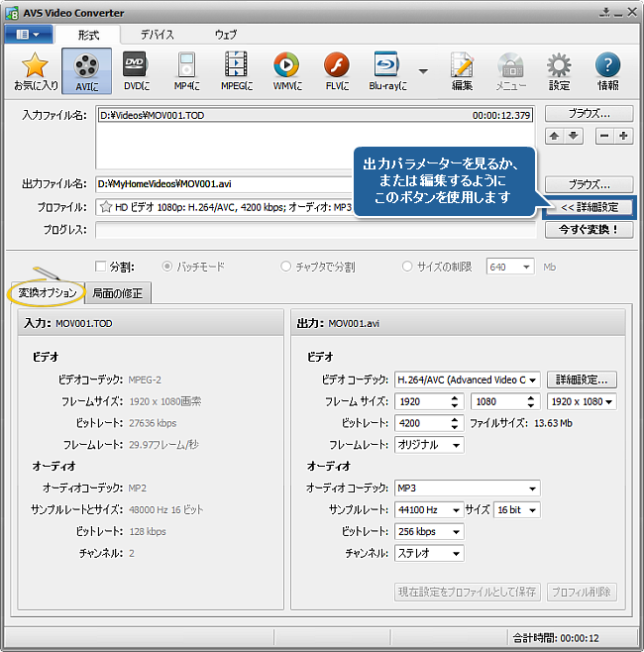
Task: Select the チャプタで分割 radio button
Action: [286, 267]
